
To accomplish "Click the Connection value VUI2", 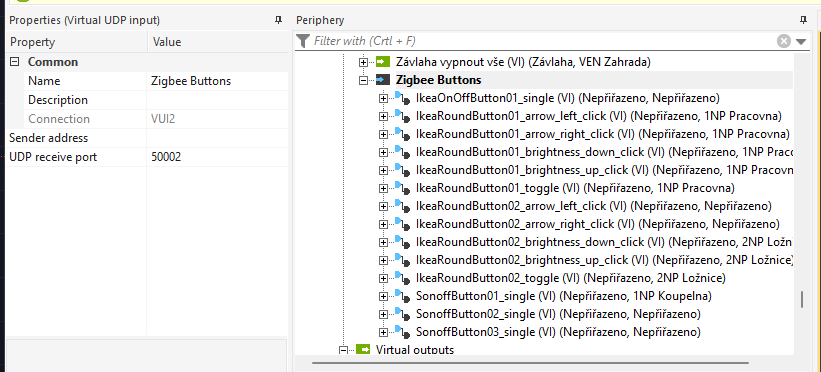I will tap(163, 119).
